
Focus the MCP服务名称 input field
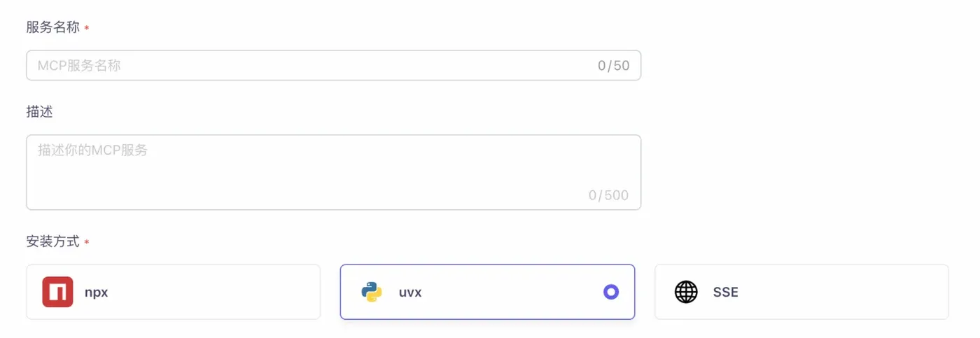[308, 66]
